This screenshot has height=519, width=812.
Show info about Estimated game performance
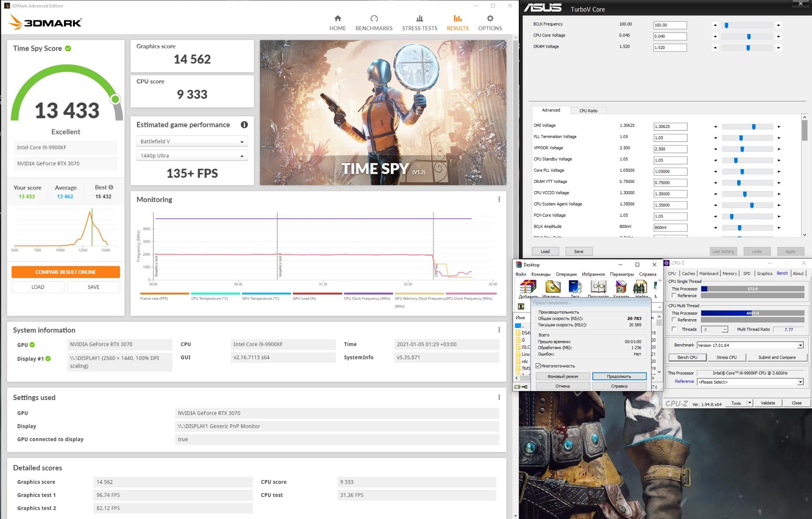click(244, 125)
